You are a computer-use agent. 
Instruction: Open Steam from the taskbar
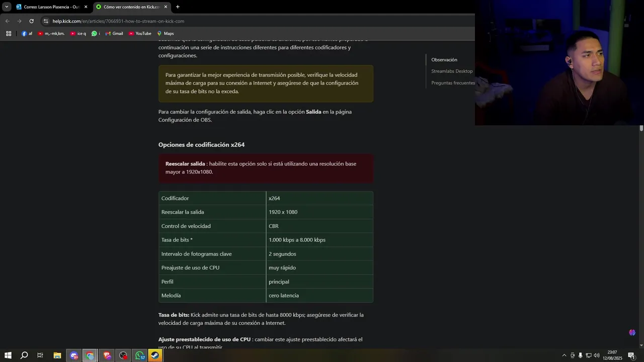pyautogui.click(x=155, y=355)
